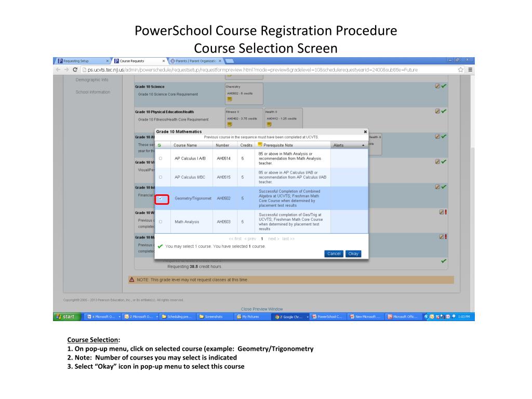Click the Fitness II course box

pyautogui.click(x=244, y=118)
